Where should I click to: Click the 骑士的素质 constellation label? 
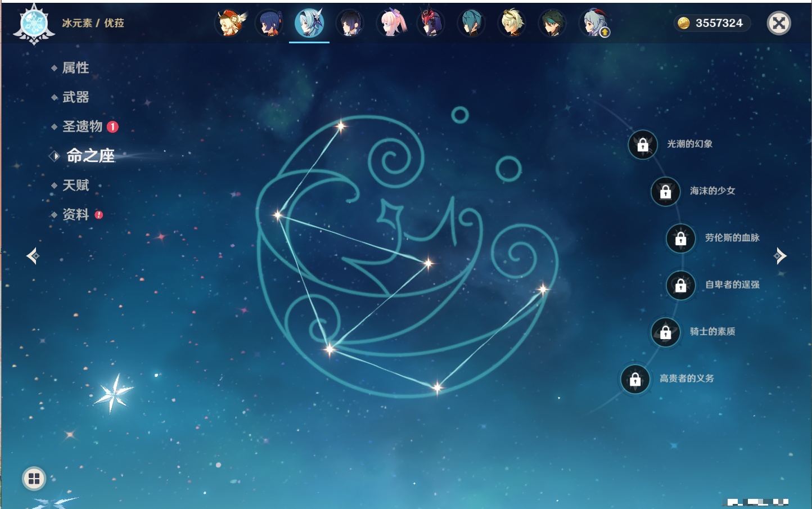tap(712, 331)
